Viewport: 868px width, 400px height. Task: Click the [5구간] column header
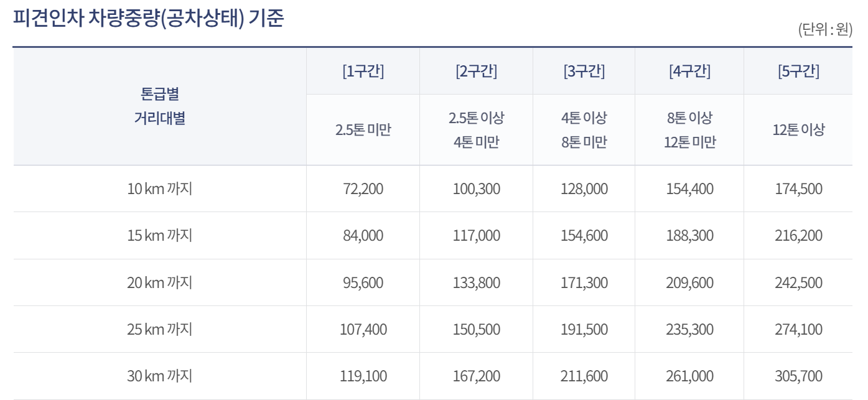(x=798, y=72)
